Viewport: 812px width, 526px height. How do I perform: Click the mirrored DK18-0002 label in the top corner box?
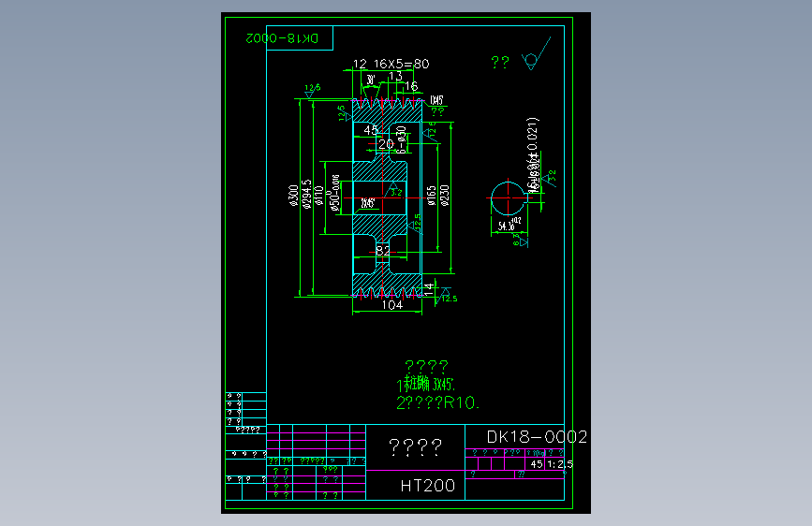point(282,38)
